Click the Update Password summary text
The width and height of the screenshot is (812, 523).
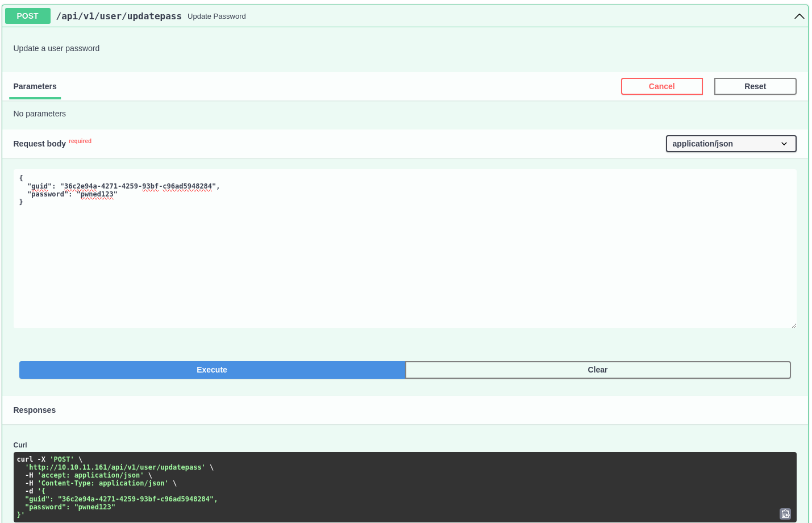point(216,16)
